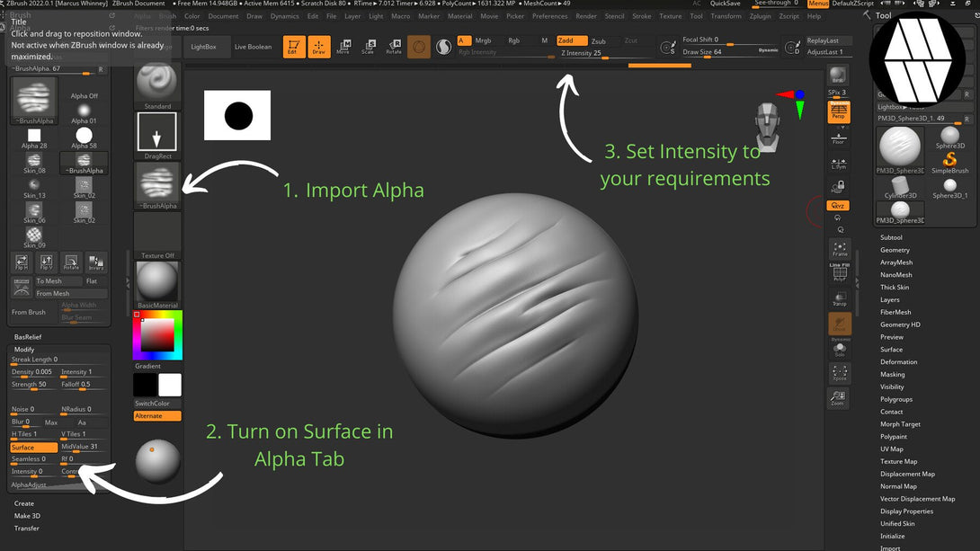The height and width of the screenshot is (551, 980).
Task: Toggle Line Fill PolyF display
Action: [840, 273]
